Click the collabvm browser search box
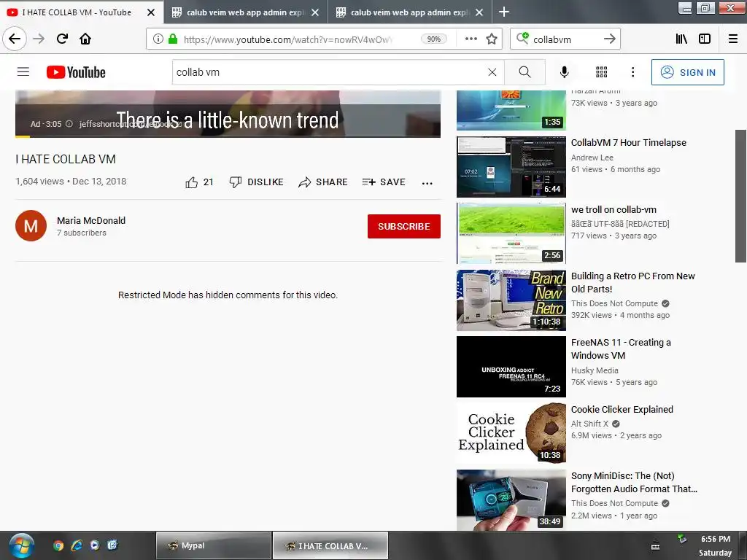Image resolution: width=747 pixels, height=560 pixels. tap(565, 39)
